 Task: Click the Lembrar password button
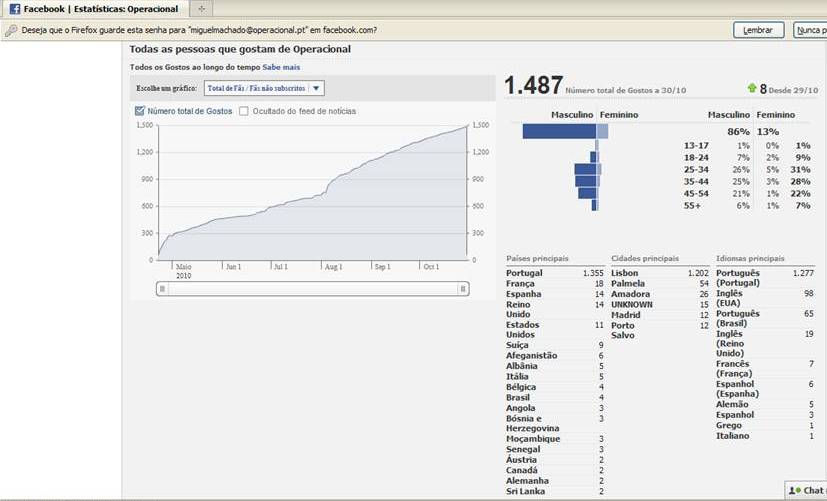pos(758,30)
